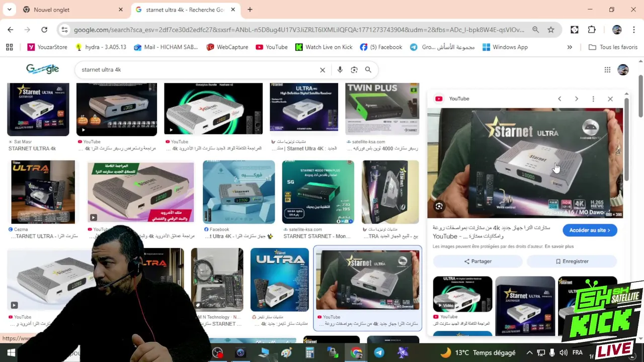
Task: Open the Windows Start button
Action: 11,353
